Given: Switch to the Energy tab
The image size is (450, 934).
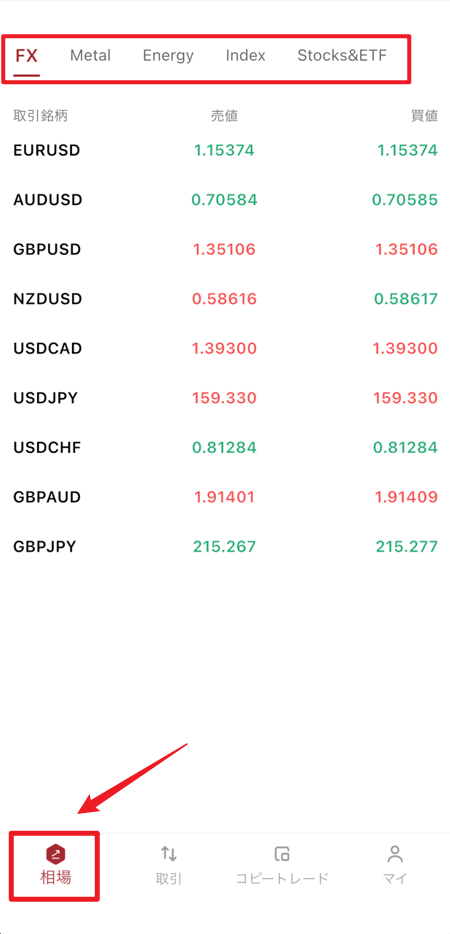Looking at the screenshot, I should [x=168, y=55].
